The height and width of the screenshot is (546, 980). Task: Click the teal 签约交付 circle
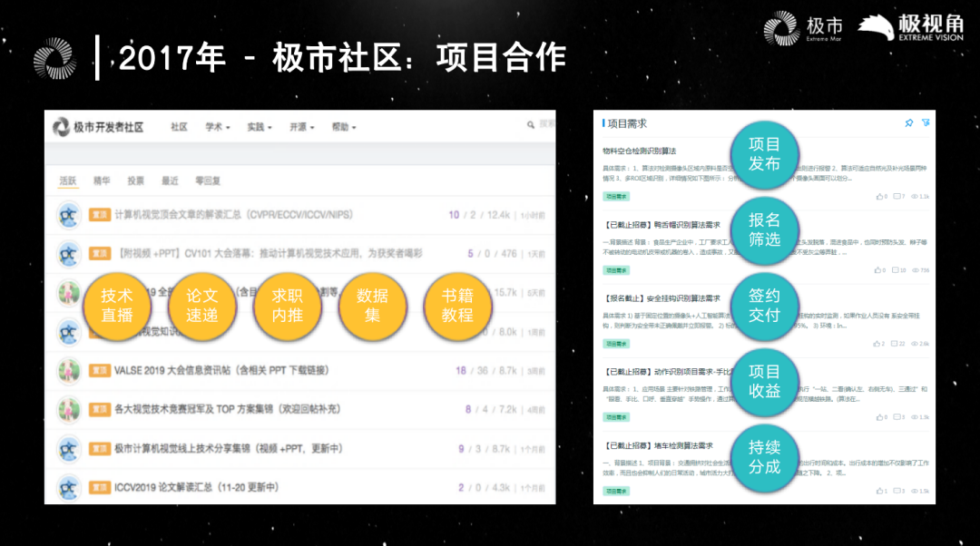[x=764, y=307]
